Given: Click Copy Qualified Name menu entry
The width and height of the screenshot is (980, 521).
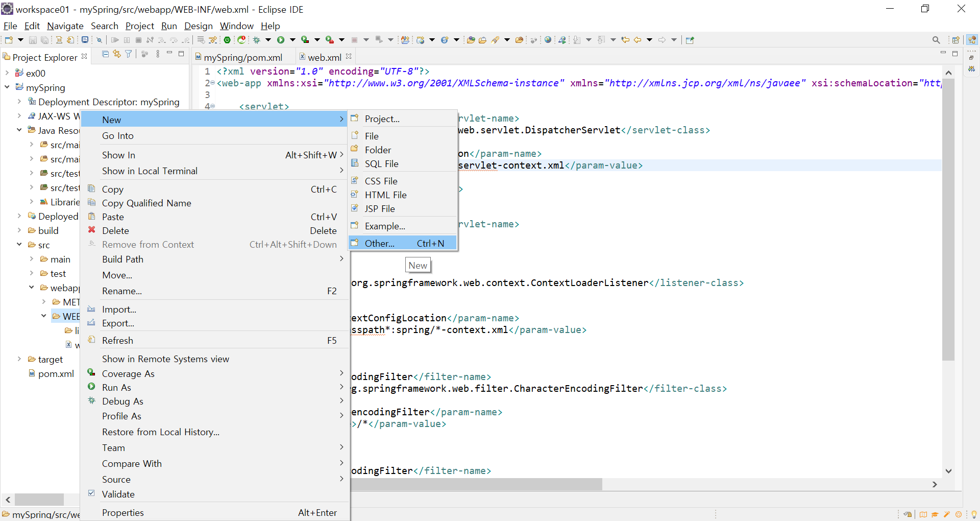Looking at the screenshot, I should coord(215,203).
